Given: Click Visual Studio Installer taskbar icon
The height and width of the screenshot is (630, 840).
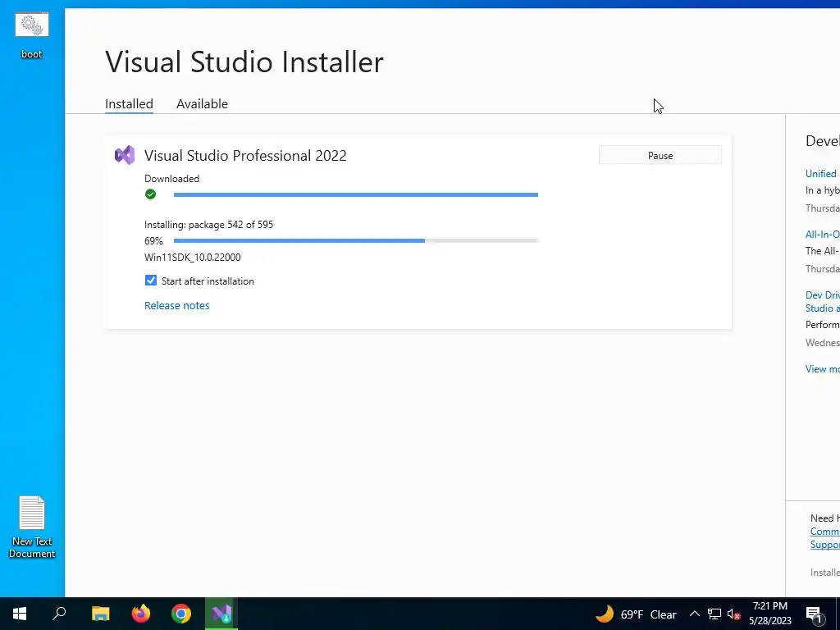Looking at the screenshot, I should pos(221,614).
